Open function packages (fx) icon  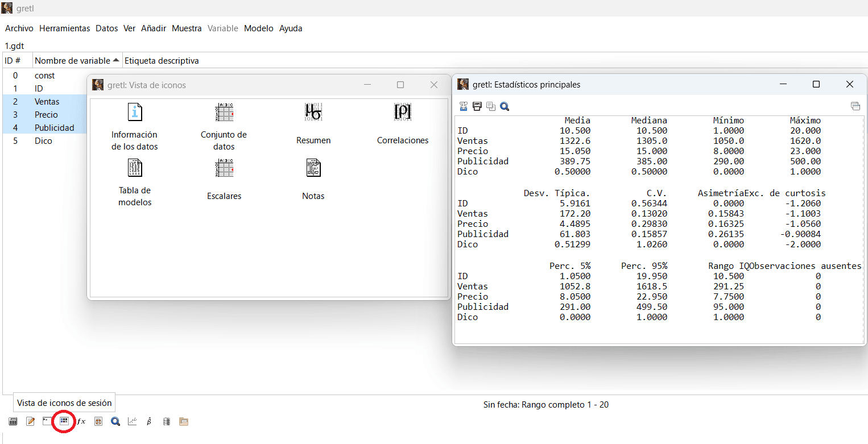click(81, 421)
